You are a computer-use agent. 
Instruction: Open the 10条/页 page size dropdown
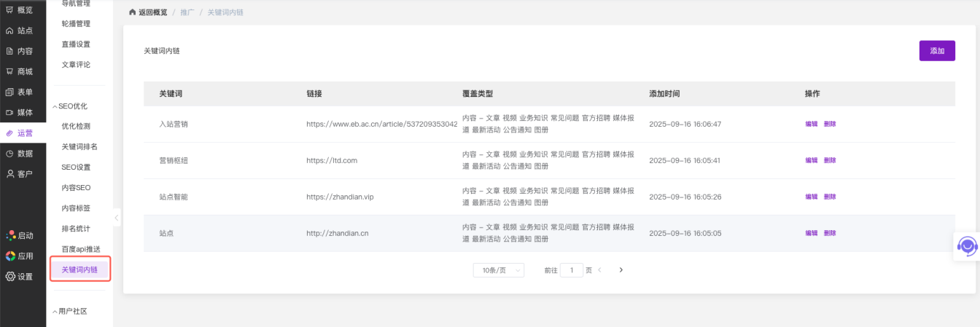pos(498,270)
